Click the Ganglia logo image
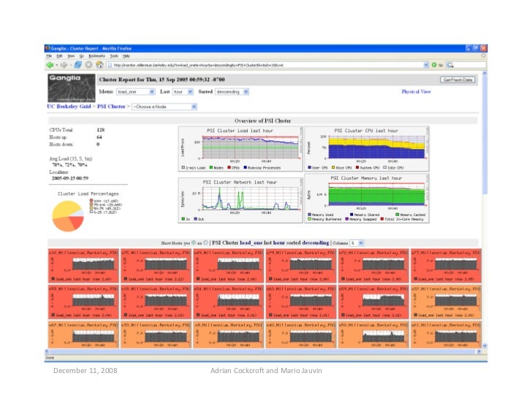Image resolution: width=532 pixels, height=411 pixels. coord(72,88)
